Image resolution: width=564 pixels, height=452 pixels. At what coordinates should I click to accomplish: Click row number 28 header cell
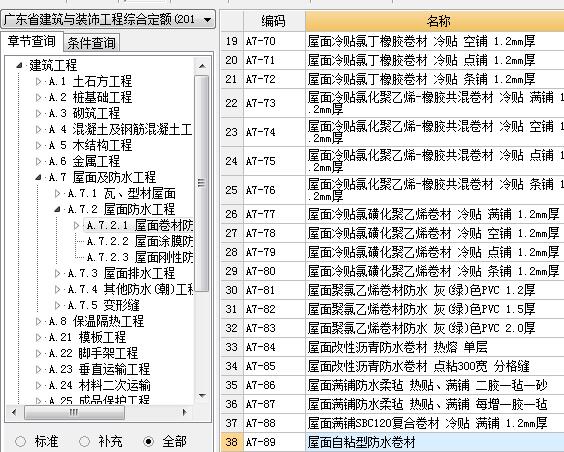pyautogui.click(x=232, y=252)
